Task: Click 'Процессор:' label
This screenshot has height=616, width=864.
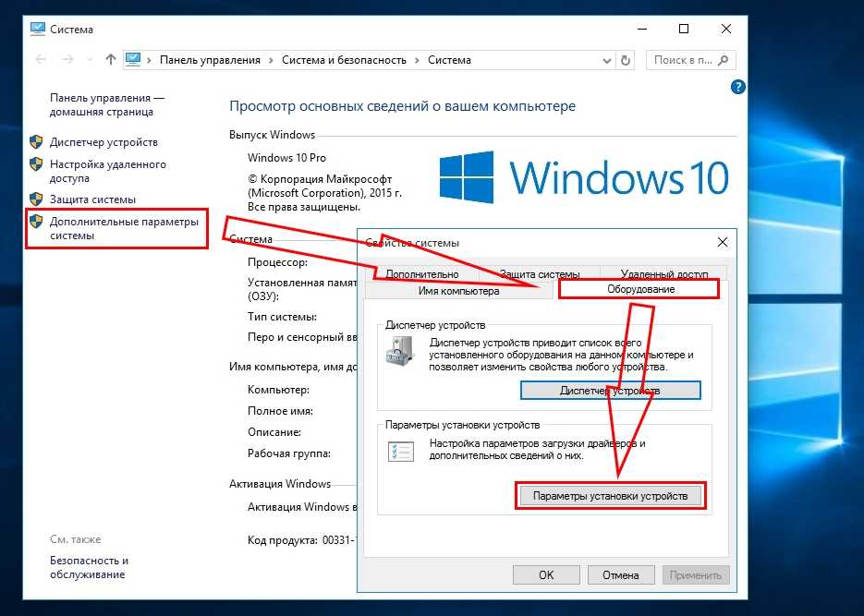Action: click(x=277, y=262)
